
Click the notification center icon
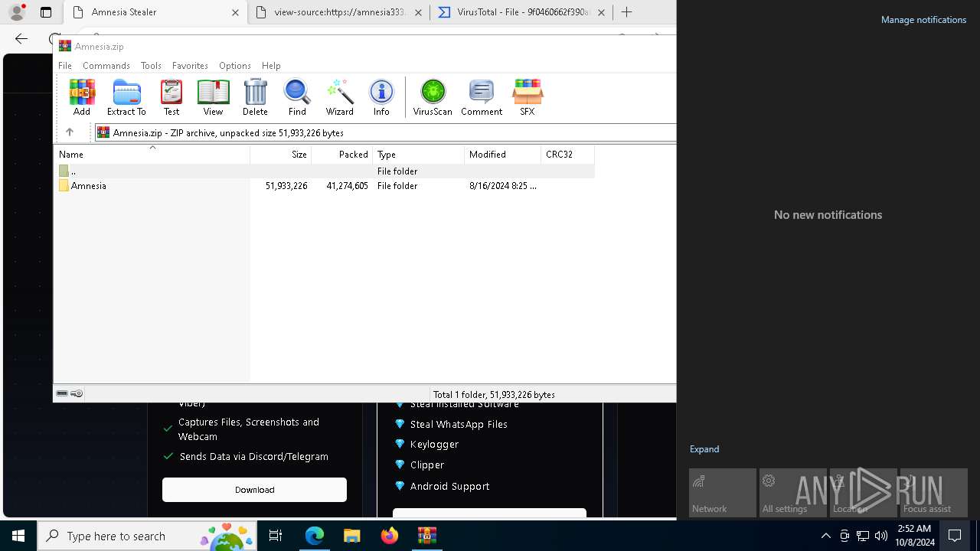955,536
